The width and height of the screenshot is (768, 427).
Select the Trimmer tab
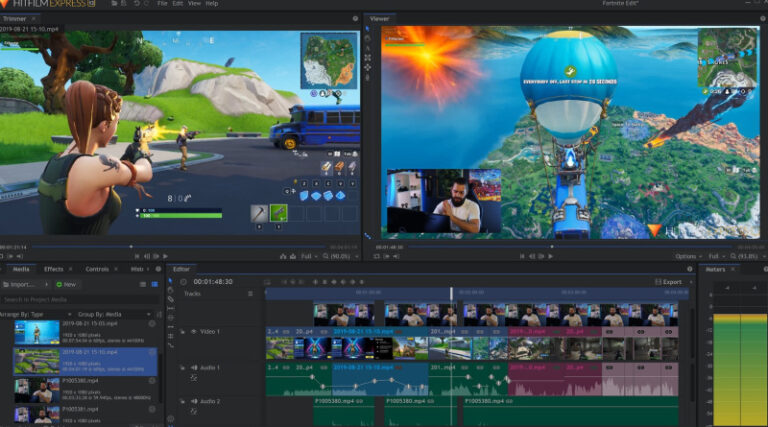(x=14, y=19)
